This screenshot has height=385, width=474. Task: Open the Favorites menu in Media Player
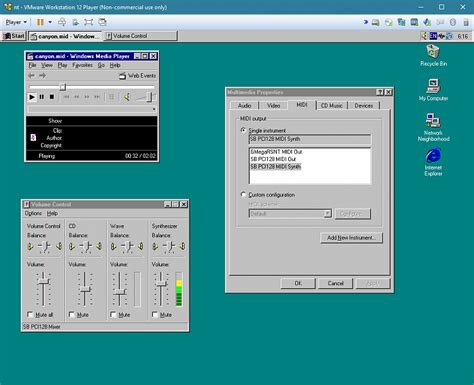82,65
